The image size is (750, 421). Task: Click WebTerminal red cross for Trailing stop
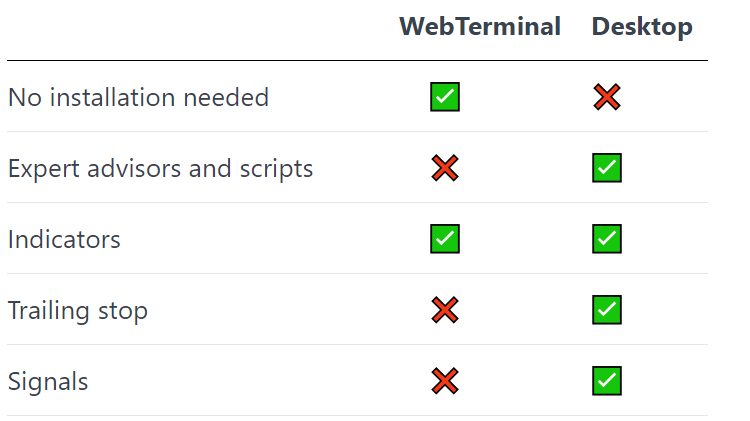coord(445,310)
